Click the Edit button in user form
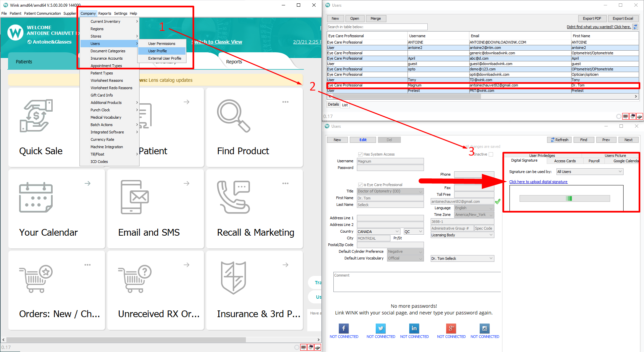Image resolution: width=644 pixels, height=352 pixels. click(x=363, y=140)
